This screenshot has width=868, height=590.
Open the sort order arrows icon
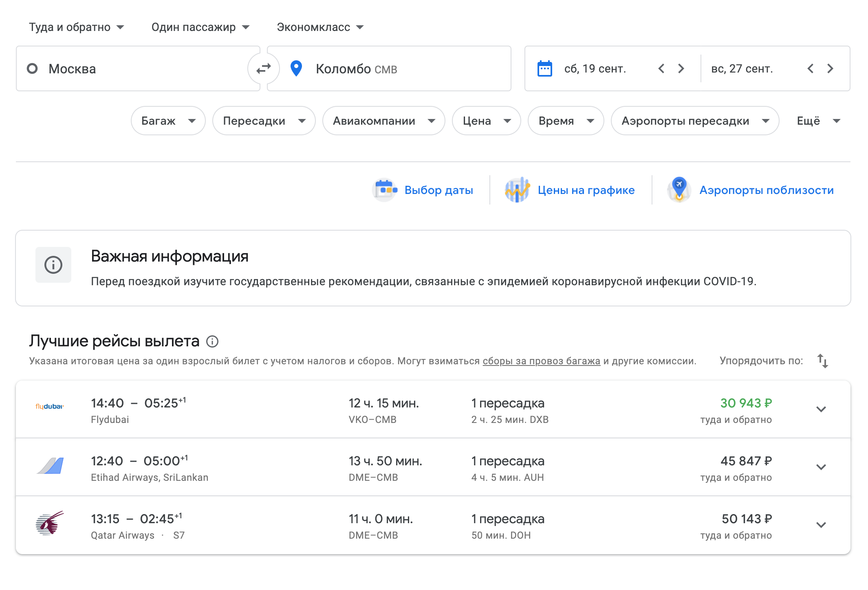(822, 361)
